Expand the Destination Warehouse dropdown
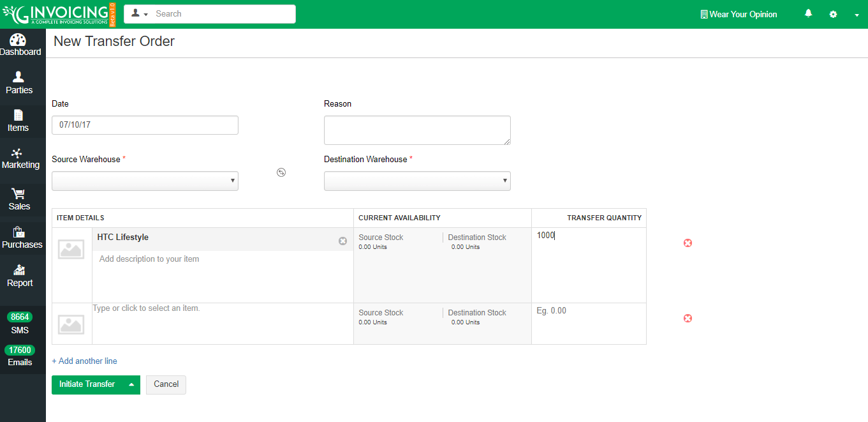This screenshot has height=422, width=868. 417,181
